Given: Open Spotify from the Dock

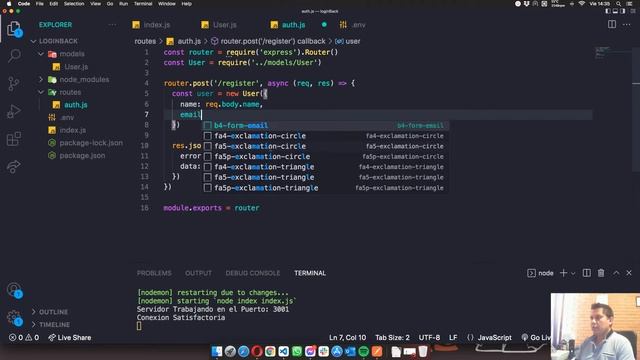Looking at the screenshot, I should 363,351.
